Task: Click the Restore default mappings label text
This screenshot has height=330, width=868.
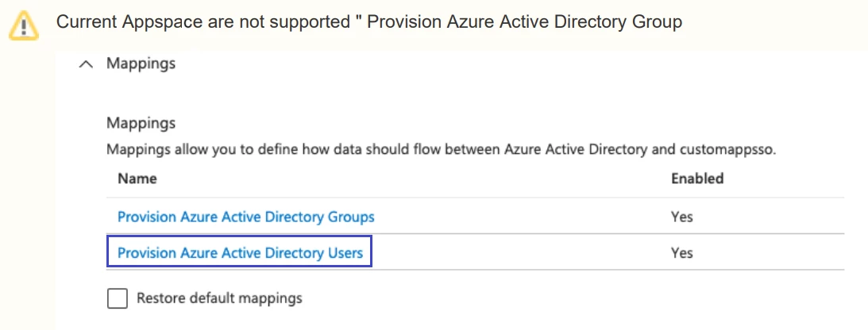Action: [x=219, y=299]
